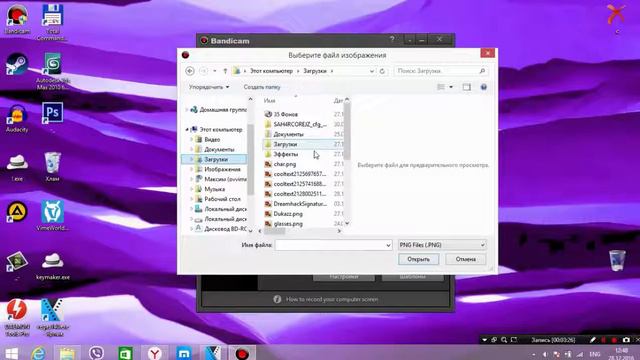Select Изображения in the navigation tree
This screenshot has width=640, height=360.
pyautogui.click(x=222, y=169)
